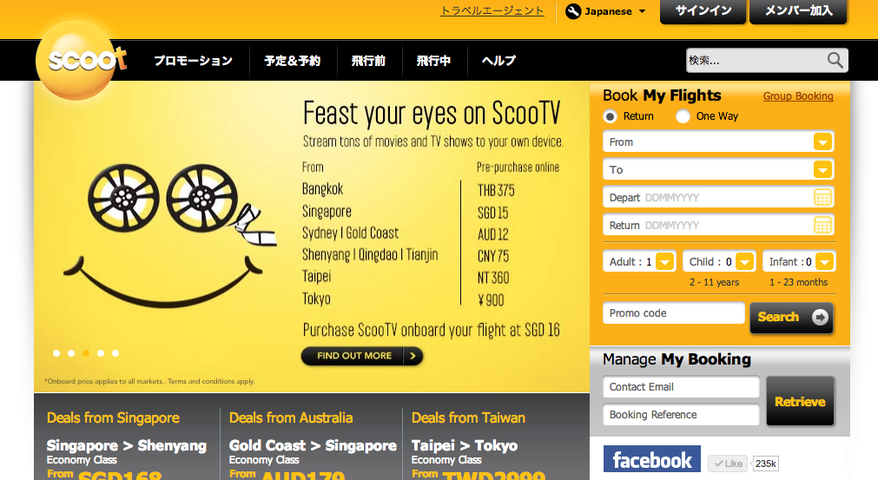Focus the Depart date field
Screen dimensions: 878x480
click(x=718, y=198)
